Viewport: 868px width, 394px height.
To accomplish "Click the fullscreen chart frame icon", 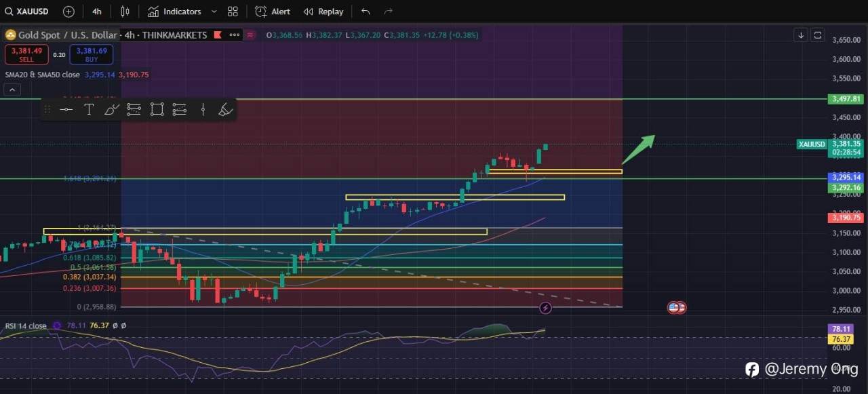I will click(x=818, y=35).
